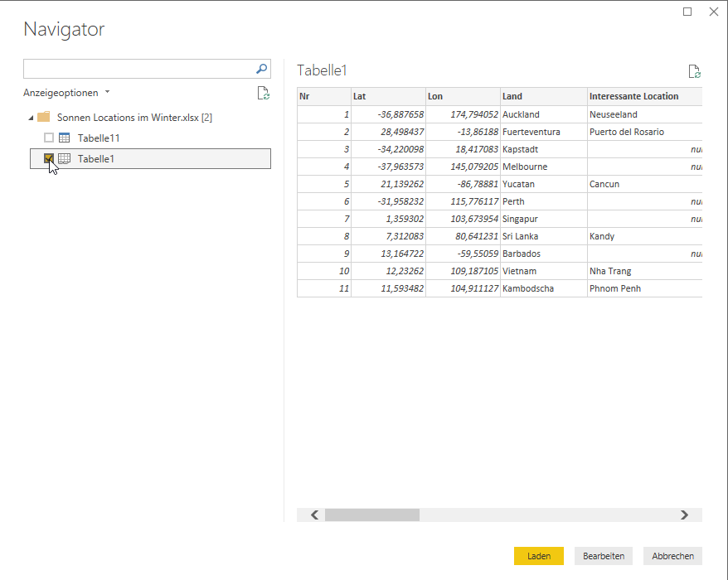Check the Tabelle11 checkbox

point(49,138)
